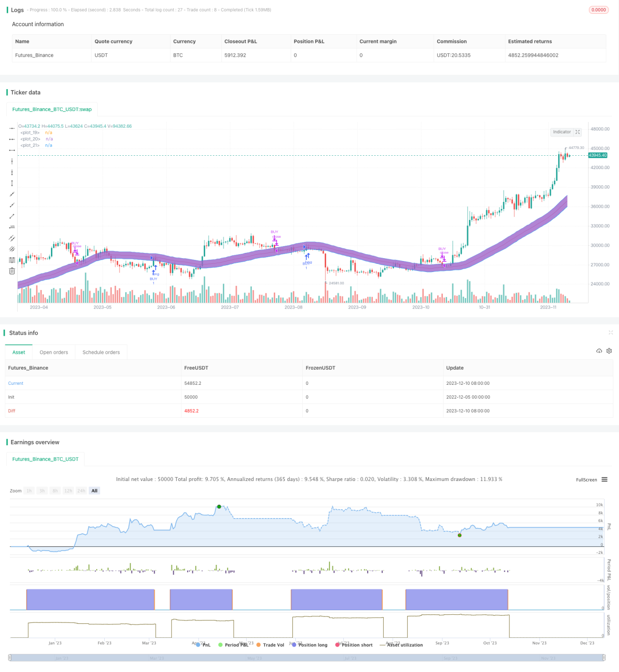Delete chart drawings with trash icon

(x=12, y=271)
